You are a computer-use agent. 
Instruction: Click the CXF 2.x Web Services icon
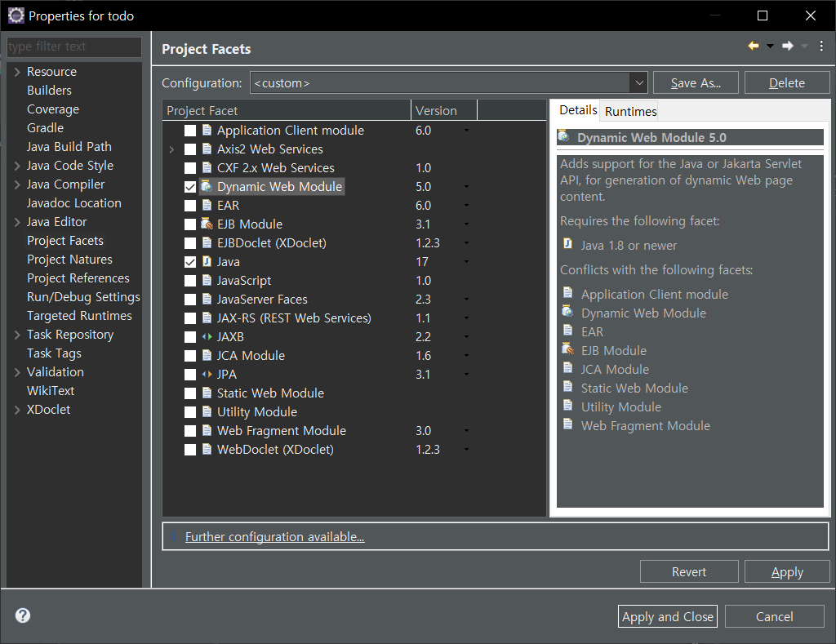click(207, 168)
